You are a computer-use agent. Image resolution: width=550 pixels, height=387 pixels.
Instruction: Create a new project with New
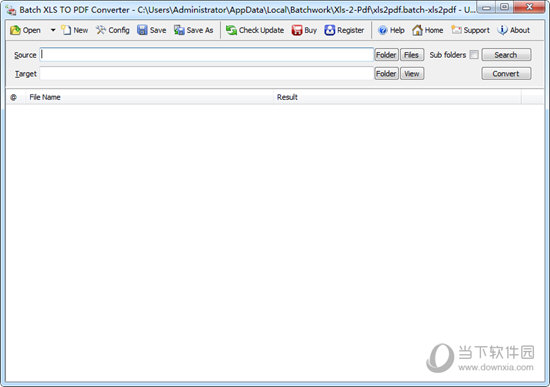[x=75, y=30]
